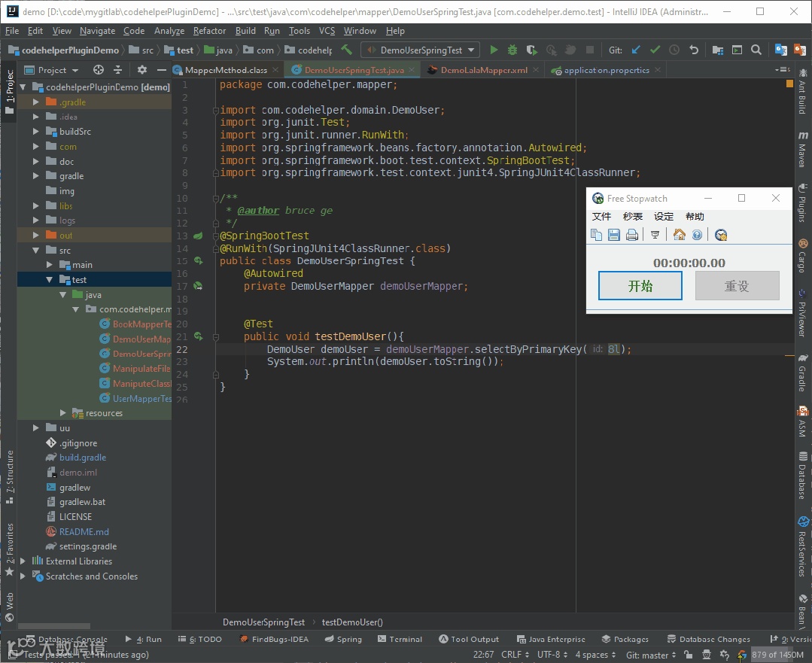
Task: Run DemoUserSpringTest with the green play icon
Action: [494, 50]
